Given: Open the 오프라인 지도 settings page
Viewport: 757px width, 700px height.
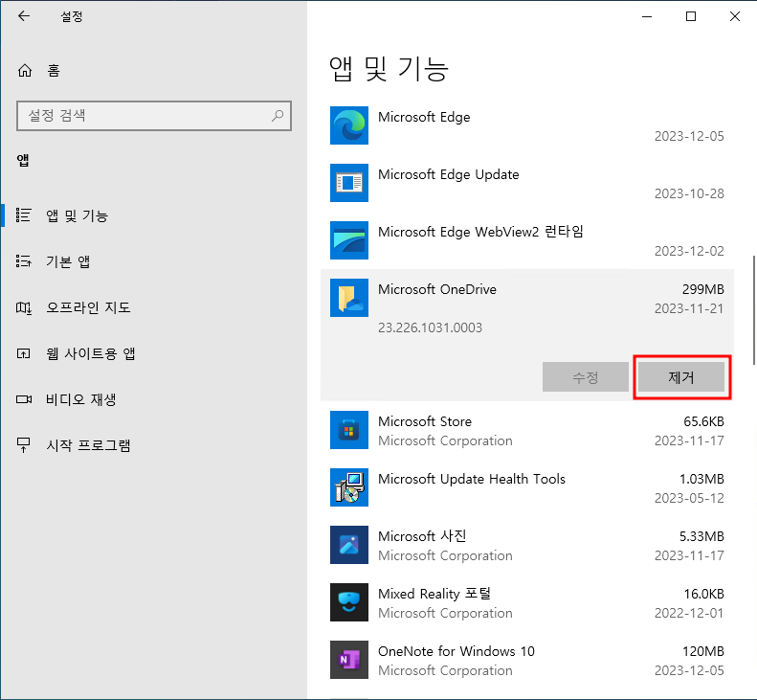Looking at the screenshot, I should point(88,307).
